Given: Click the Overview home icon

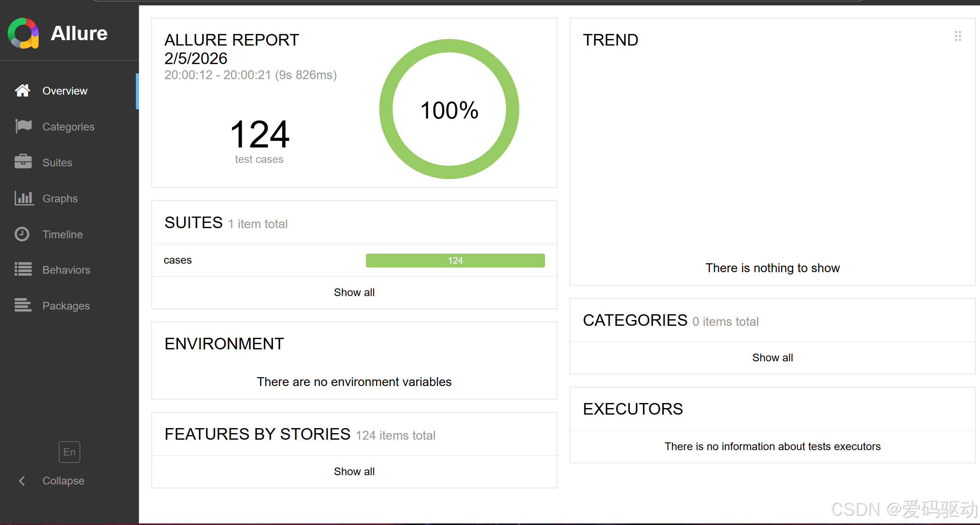Looking at the screenshot, I should pyautogui.click(x=22, y=91).
